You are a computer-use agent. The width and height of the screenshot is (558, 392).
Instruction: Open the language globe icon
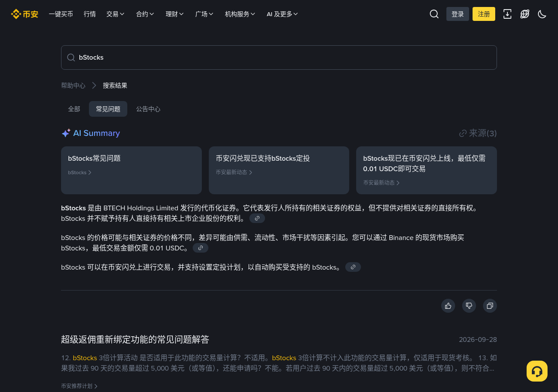pos(525,14)
